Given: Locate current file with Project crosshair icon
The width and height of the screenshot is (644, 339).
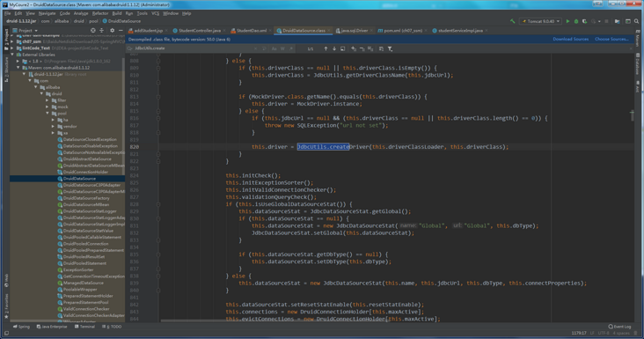Looking at the screenshot, I should (93, 31).
